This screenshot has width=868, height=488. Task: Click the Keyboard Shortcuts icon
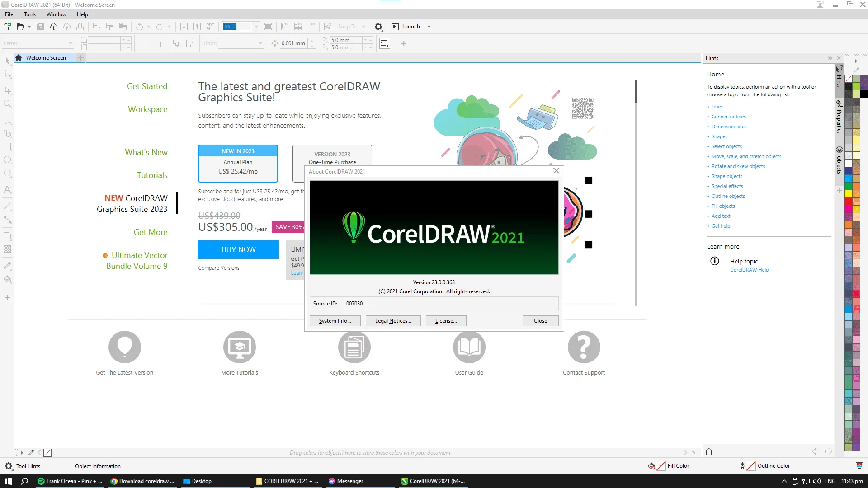[x=354, y=347]
